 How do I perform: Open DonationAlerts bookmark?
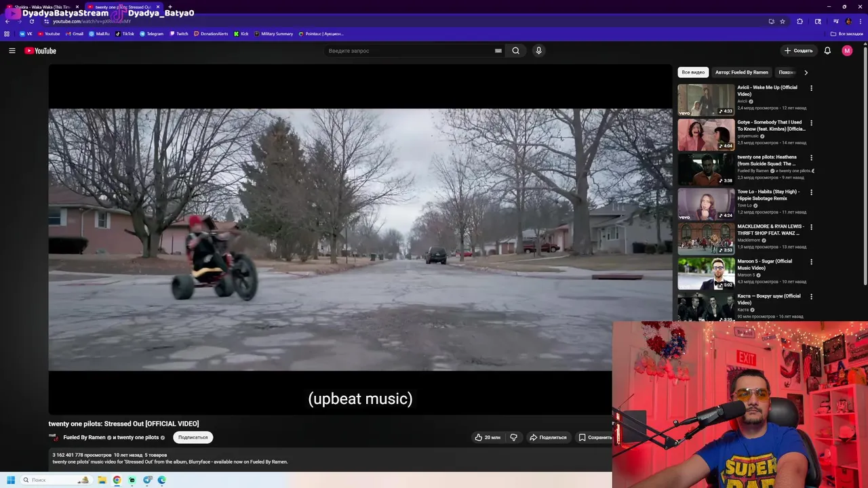tap(211, 33)
